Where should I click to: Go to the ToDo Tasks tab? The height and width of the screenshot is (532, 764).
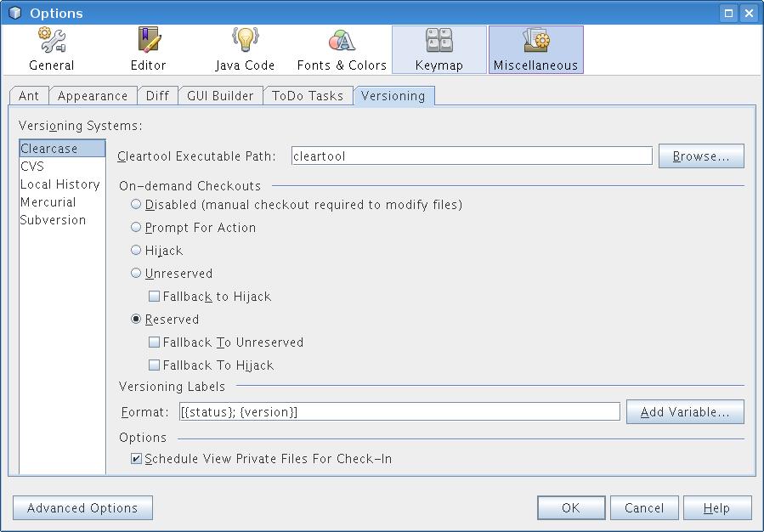308,96
